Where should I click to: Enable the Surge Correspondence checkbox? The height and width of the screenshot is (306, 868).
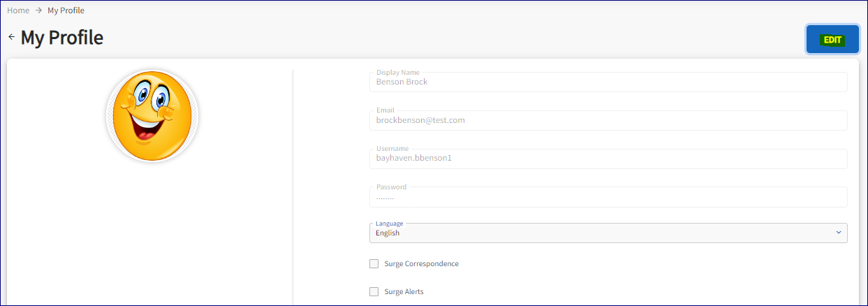pos(374,264)
